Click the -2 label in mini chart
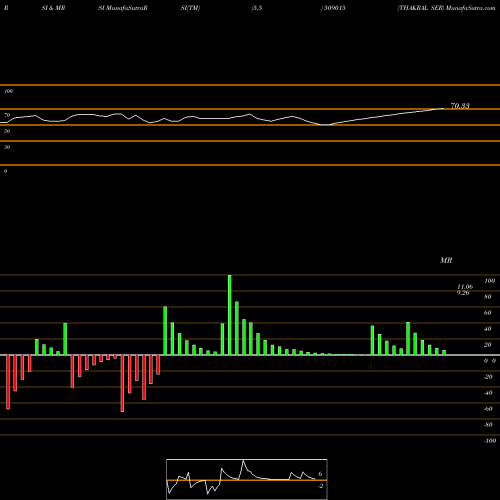The height and width of the screenshot is (500, 500). [320, 486]
